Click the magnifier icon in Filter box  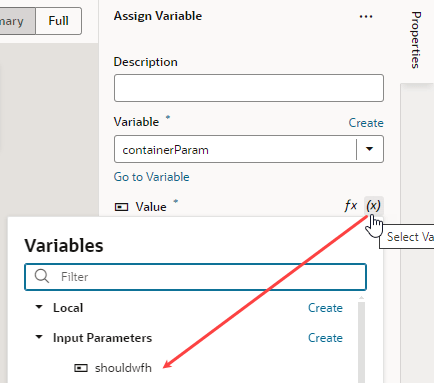tap(42, 276)
